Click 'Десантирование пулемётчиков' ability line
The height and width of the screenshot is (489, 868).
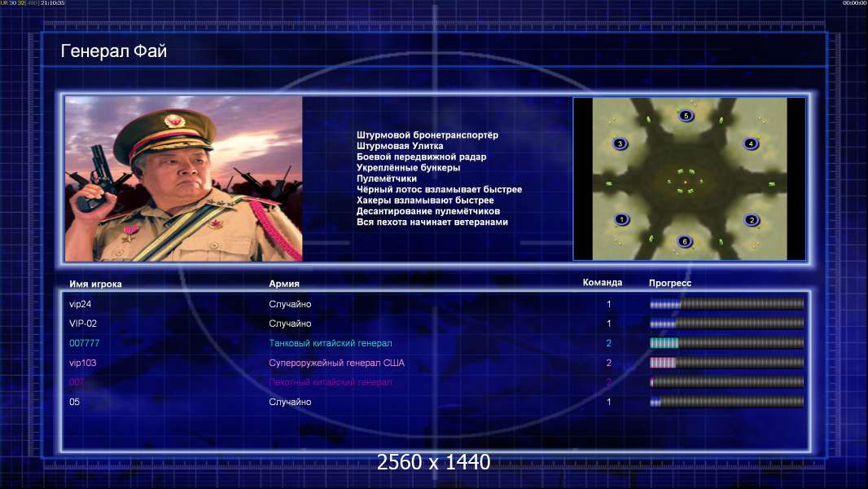(428, 211)
